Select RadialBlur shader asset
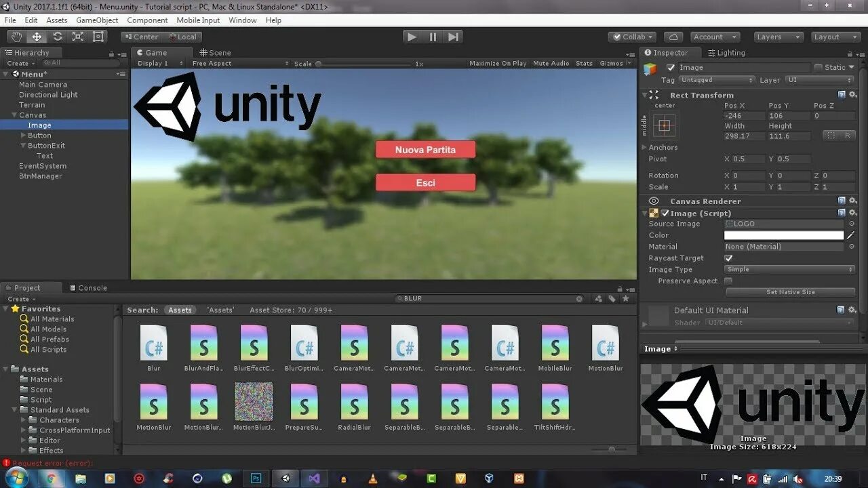 354,407
